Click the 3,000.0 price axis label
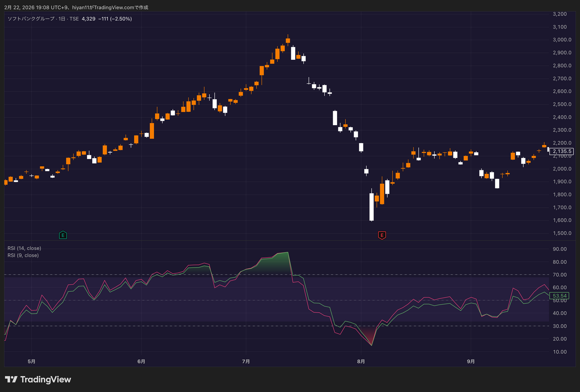This screenshot has width=580, height=392. coord(562,40)
